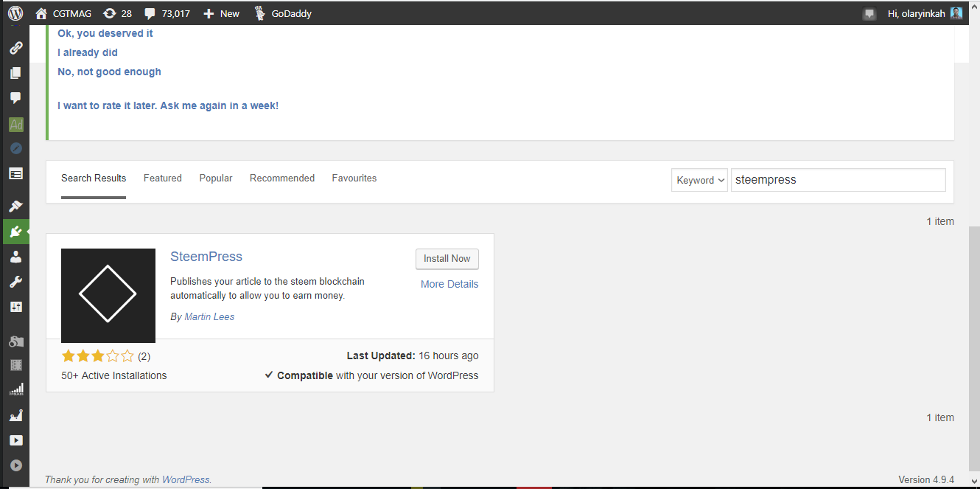Click the user avatar in admin bar
Image resolution: width=980 pixels, height=489 pixels.
click(956, 13)
